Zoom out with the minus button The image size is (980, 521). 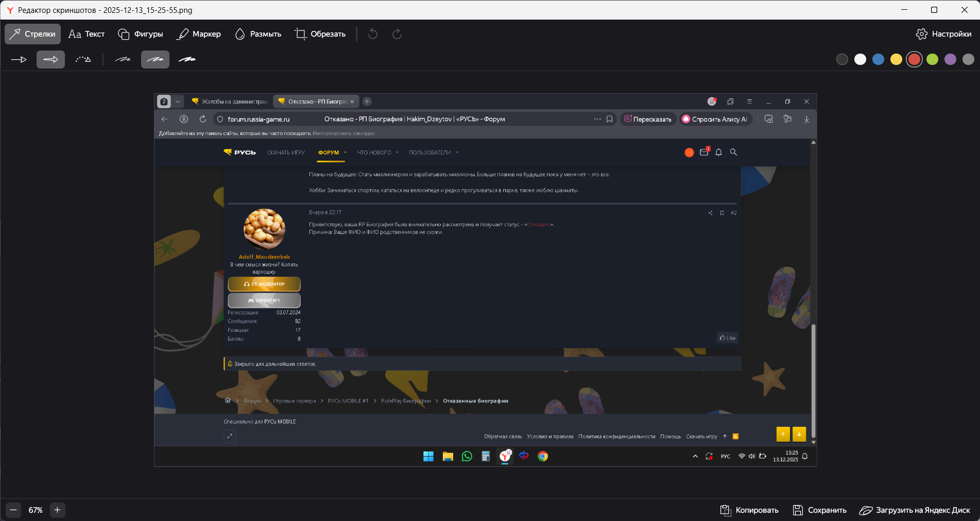[13, 510]
